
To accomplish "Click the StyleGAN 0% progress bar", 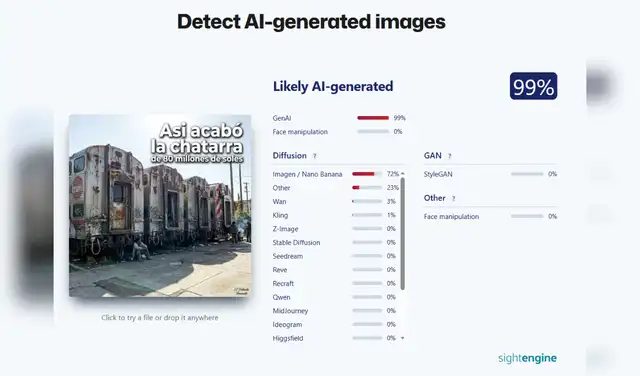I will [x=527, y=174].
